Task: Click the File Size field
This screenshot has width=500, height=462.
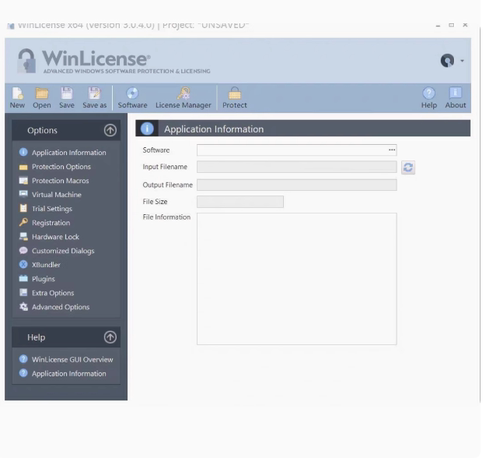Action: tap(240, 202)
